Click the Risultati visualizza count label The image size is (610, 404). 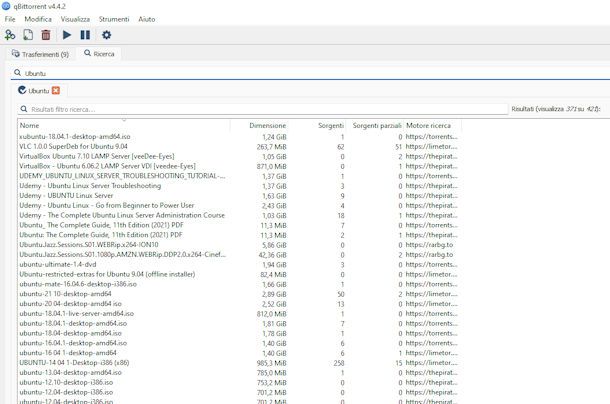coord(556,109)
